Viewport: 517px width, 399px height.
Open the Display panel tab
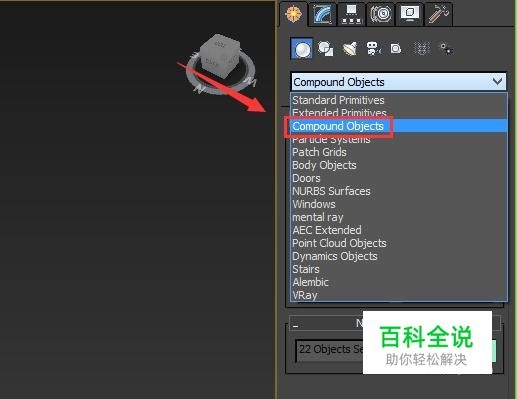tap(410, 14)
